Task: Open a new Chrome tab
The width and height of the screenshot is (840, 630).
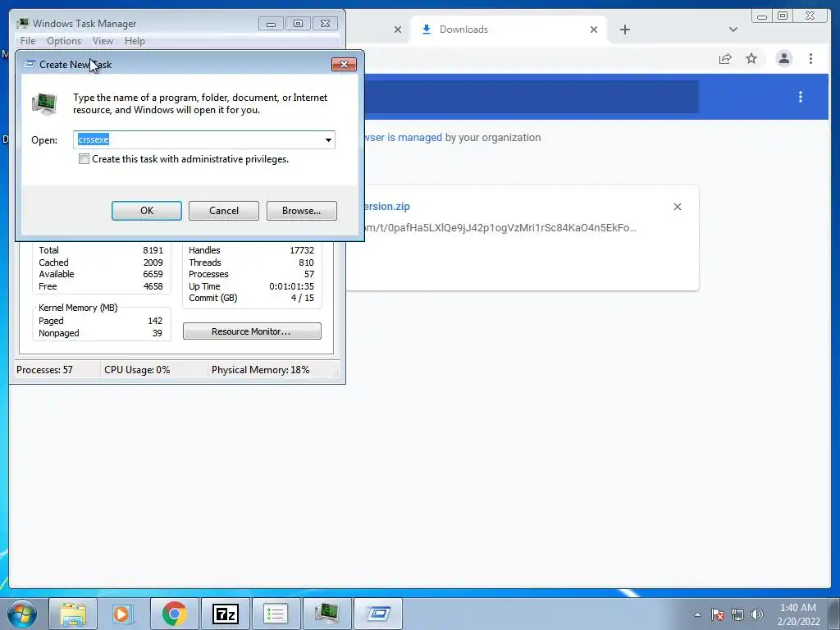Action: (624, 30)
